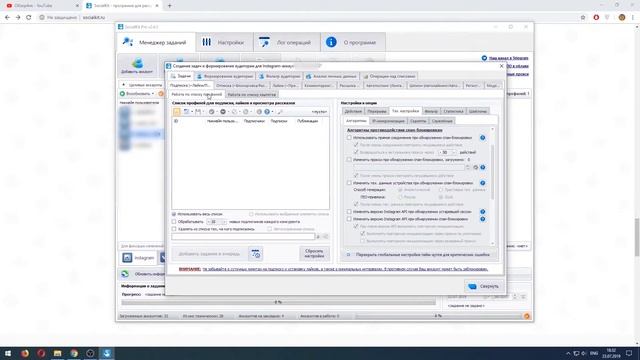Click the gray info circle icon in profile toolbar

tap(259, 111)
